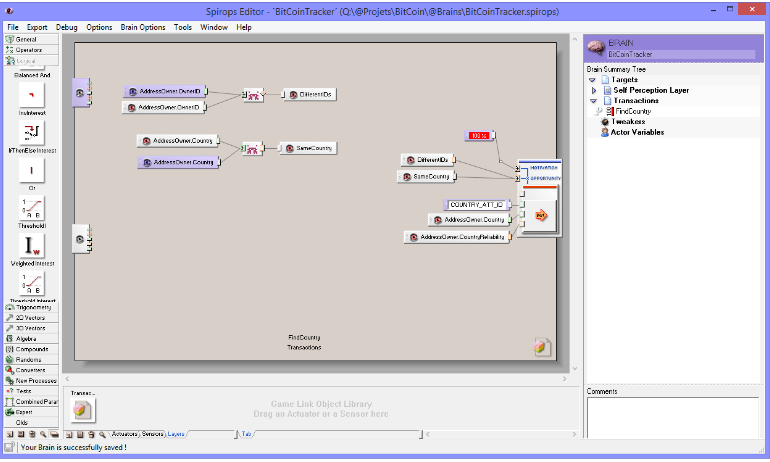770x462 pixels.
Task: Expand the 2D Vectors category
Action: coord(31,318)
